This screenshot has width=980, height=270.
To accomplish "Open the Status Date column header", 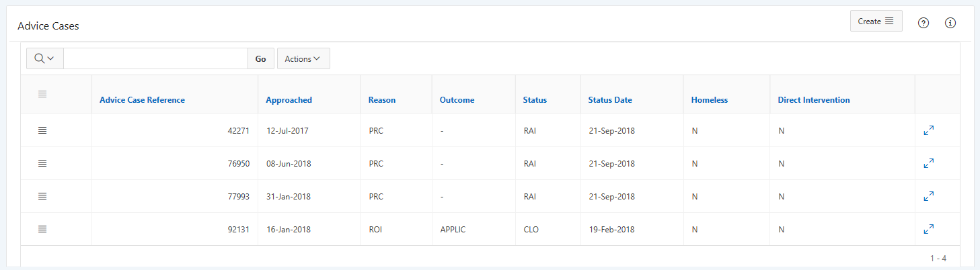I will point(610,100).
